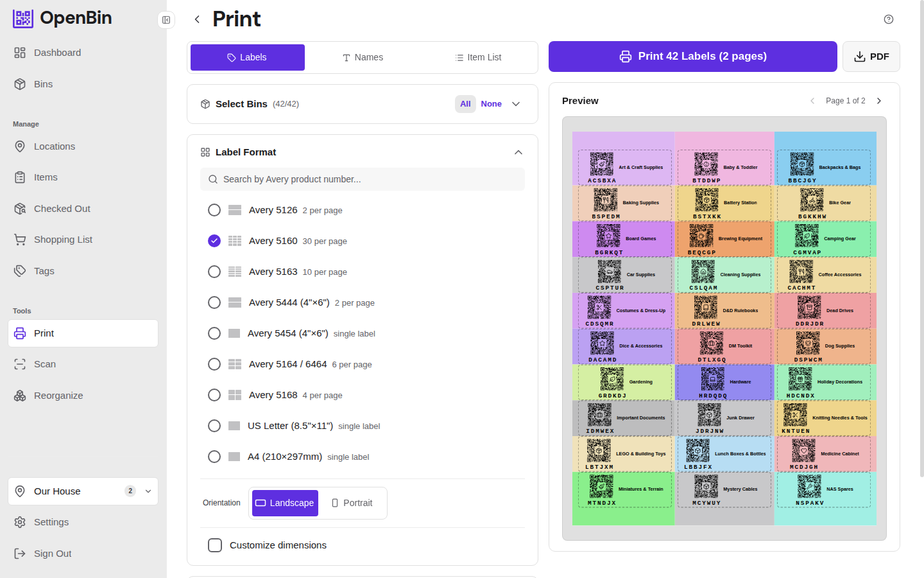Click Print 42 Labels (2 pages)
This screenshot has height=578, width=924.
click(693, 57)
